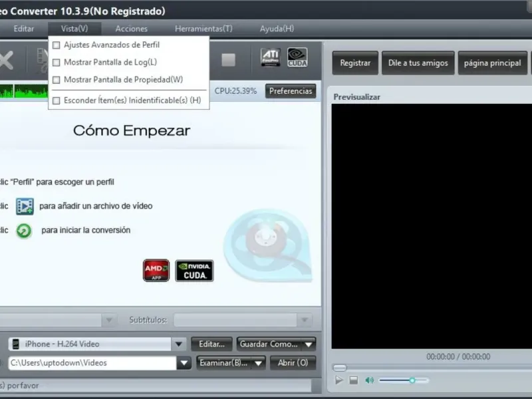Screen dimensions: 532x399
Task: Open the Examinar(B) arrow menu
Action: [259, 363]
